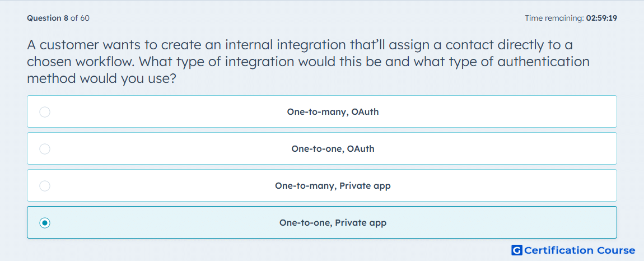
Task: Click the blue G logo icon
Action: 517,250
